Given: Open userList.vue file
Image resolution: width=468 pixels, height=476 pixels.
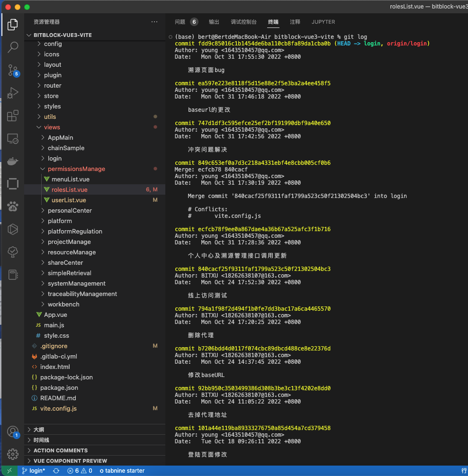Looking at the screenshot, I should point(95,200).
